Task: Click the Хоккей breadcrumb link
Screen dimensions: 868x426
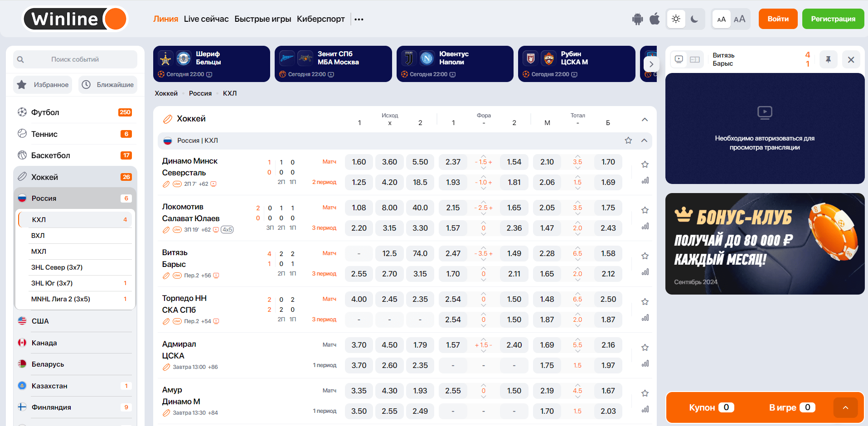Action: pos(166,93)
